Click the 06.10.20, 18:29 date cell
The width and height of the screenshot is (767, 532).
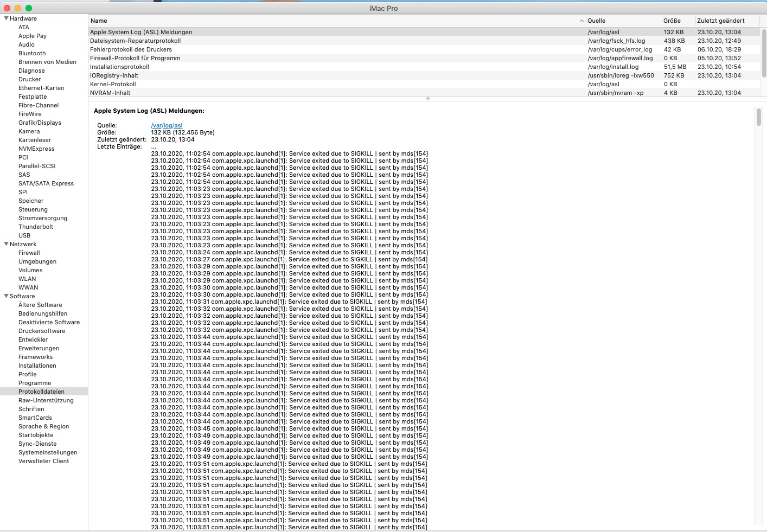click(719, 49)
